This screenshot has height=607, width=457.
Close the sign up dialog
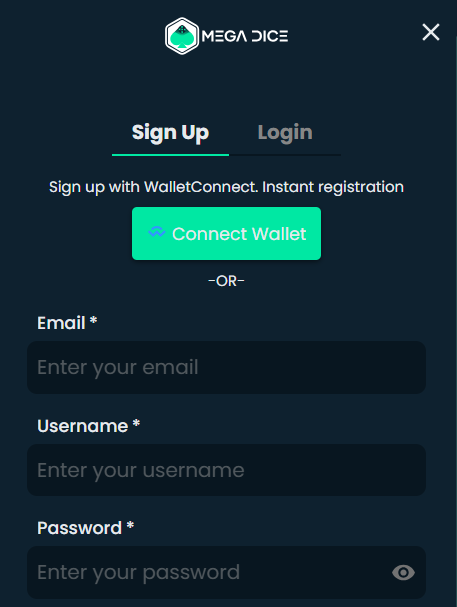pyautogui.click(x=431, y=32)
